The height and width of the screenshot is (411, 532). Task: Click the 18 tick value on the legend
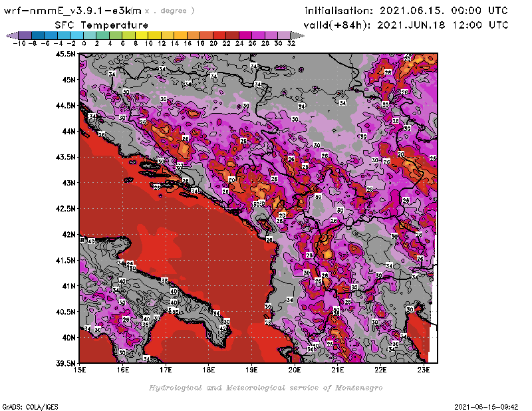coord(201,43)
